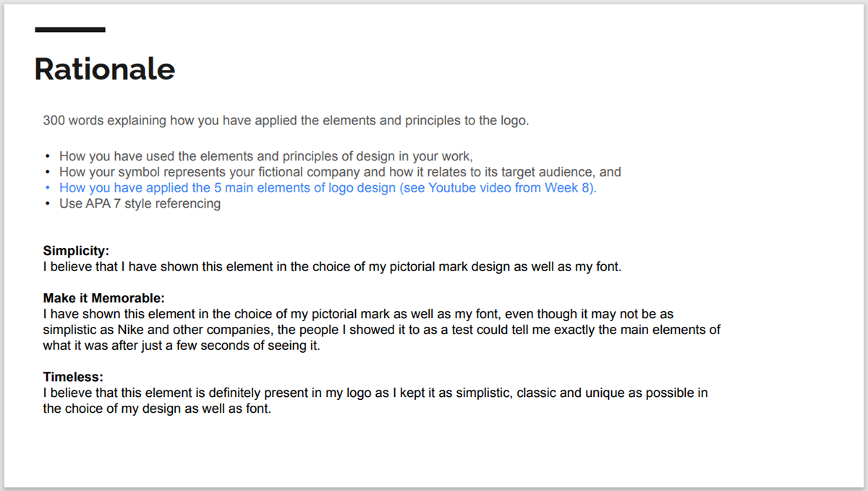Click the sentence under the Simplicity heading
Screen dimensions: 868x491
point(332,267)
